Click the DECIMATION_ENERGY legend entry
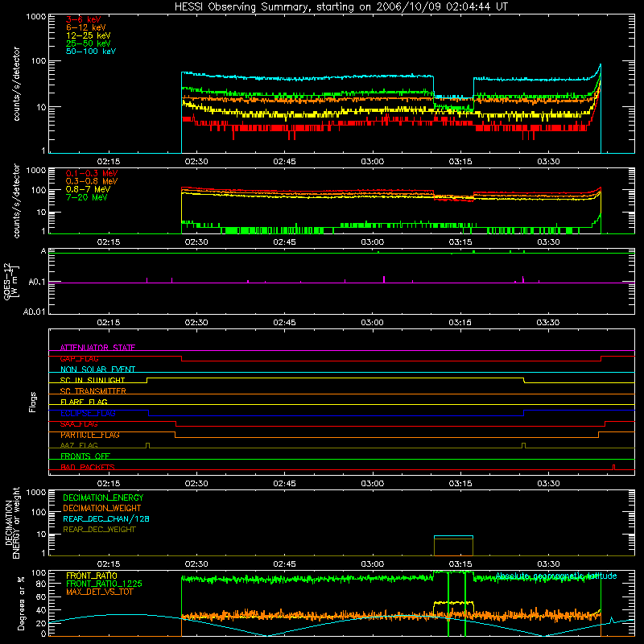Viewport: 644px width, 644px height. click(x=103, y=497)
